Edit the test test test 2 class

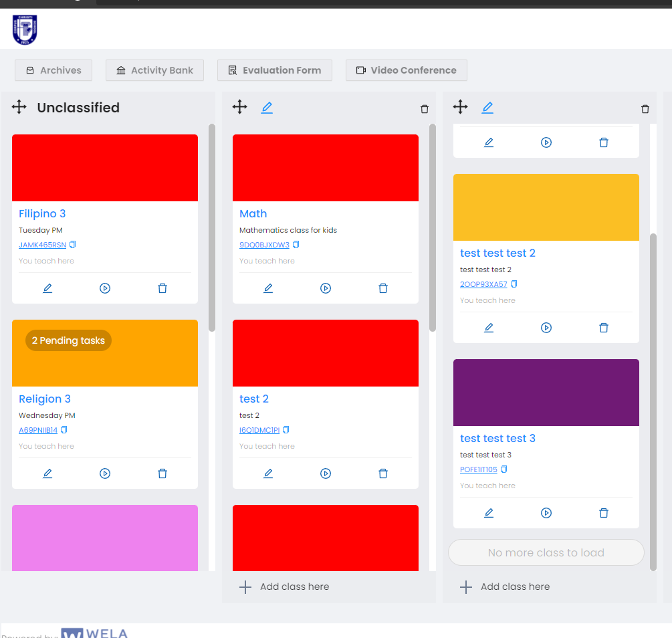(x=489, y=328)
